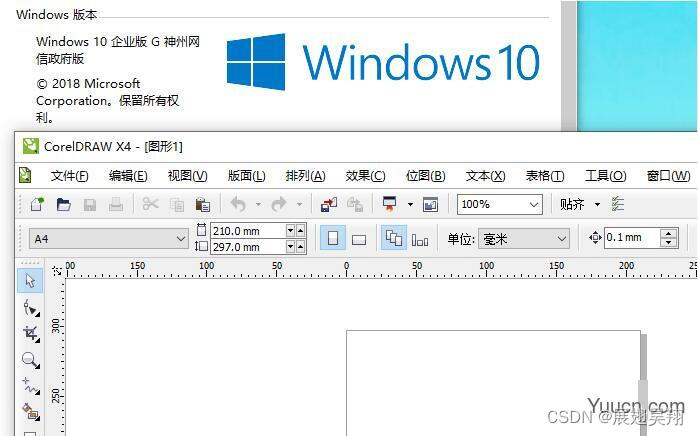698x436 pixels.
Task: Select the Pick arrow tool
Action: pyautogui.click(x=30, y=281)
